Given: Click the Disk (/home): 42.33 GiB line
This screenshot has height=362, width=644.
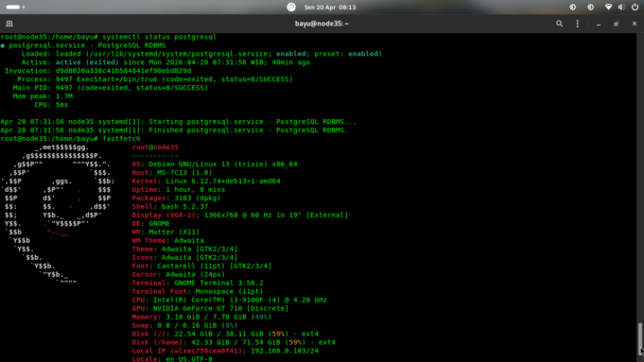Looking at the screenshot, I should pos(234,342).
